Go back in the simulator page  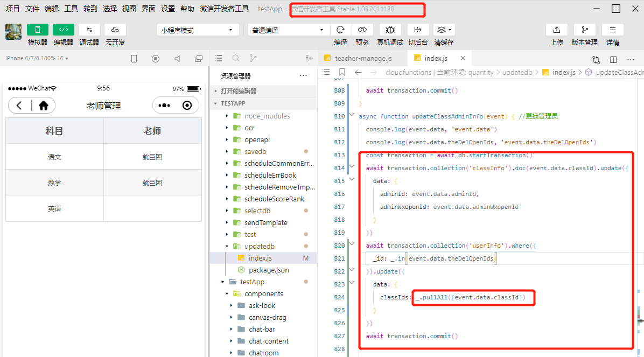[19, 106]
